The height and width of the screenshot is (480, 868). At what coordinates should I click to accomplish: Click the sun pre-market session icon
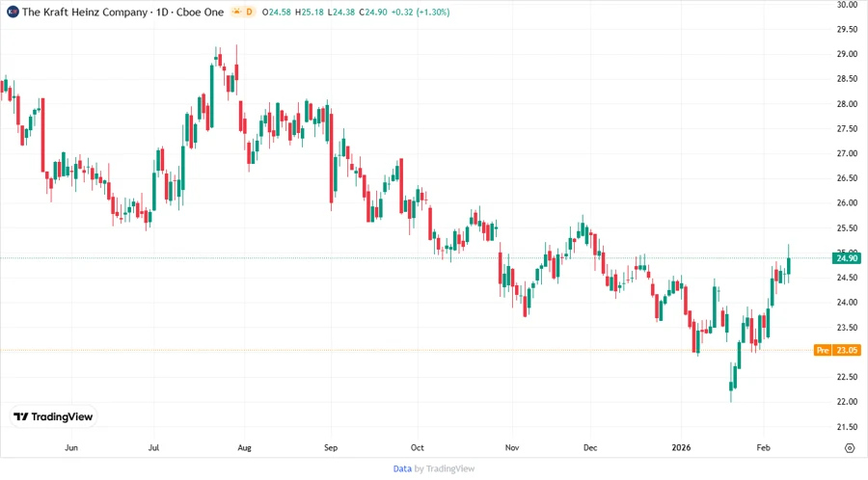pyautogui.click(x=237, y=12)
